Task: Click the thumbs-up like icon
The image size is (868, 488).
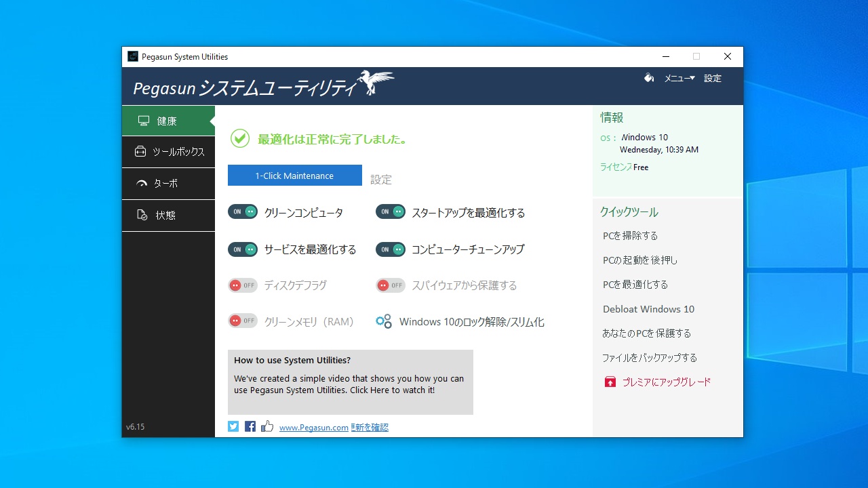Action: [x=267, y=426]
